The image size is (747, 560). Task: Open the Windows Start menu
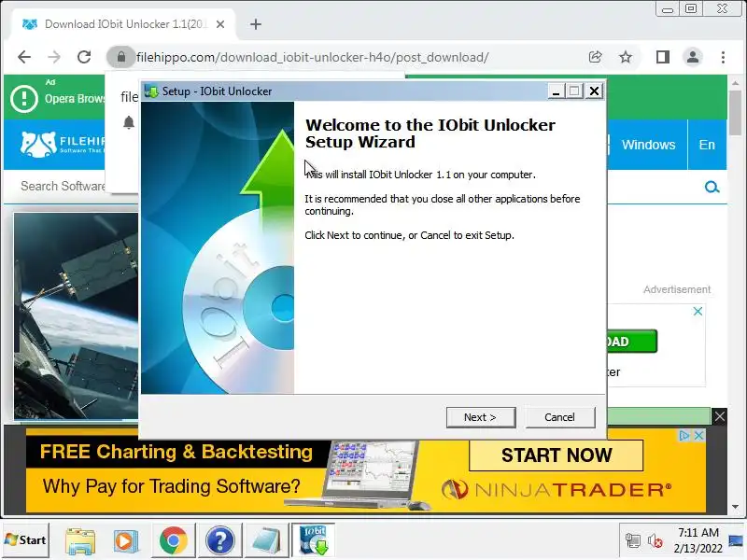coord(25,540)
